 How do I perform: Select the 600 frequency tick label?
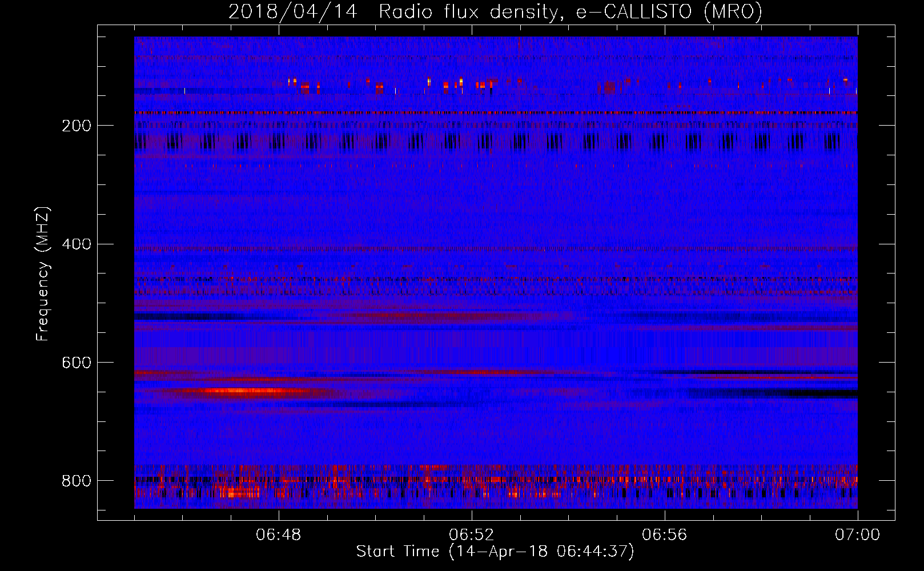tap(77, 363)
